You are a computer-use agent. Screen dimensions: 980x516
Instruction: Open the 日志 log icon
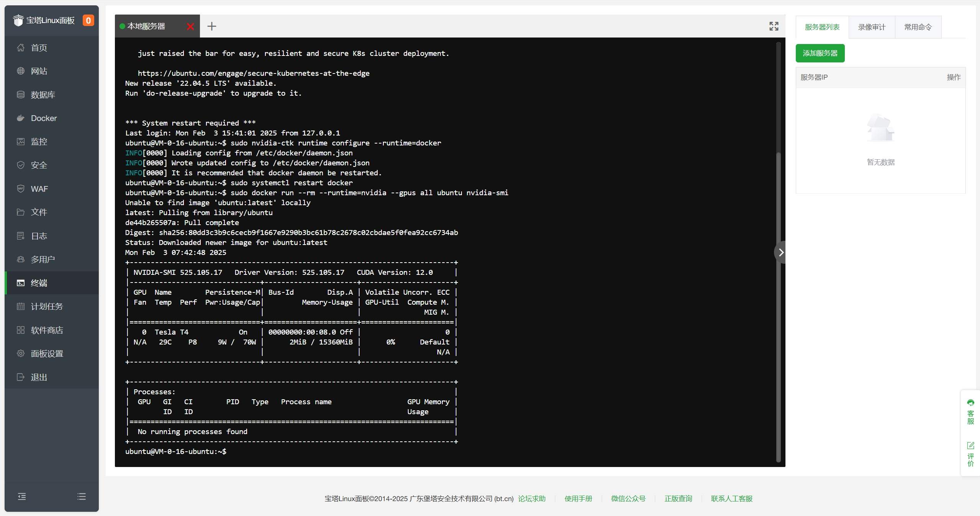pyautogui.click(x=21, y=236)
